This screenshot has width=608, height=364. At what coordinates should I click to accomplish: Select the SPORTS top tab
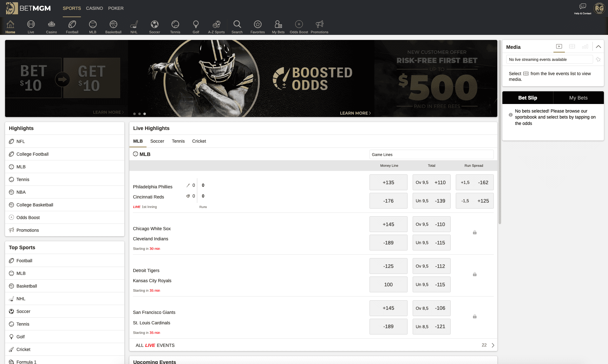coord(72,8)
